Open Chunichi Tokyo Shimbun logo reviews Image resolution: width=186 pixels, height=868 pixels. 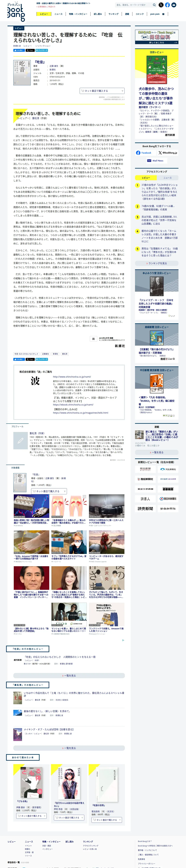pos(168,479)
